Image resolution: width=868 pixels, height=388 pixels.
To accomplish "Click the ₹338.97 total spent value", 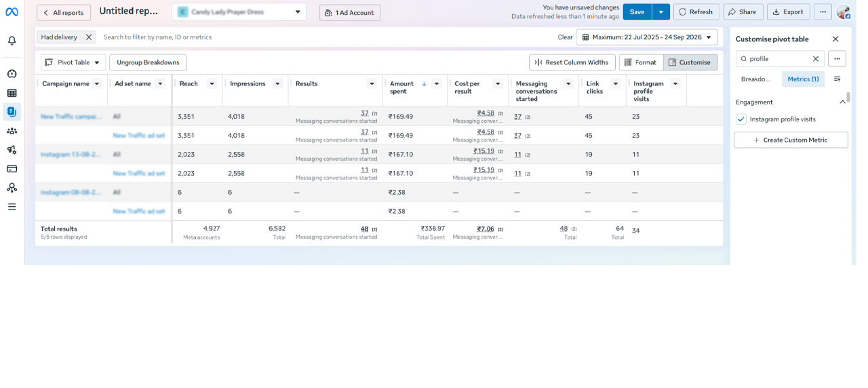I will [433, 229].
